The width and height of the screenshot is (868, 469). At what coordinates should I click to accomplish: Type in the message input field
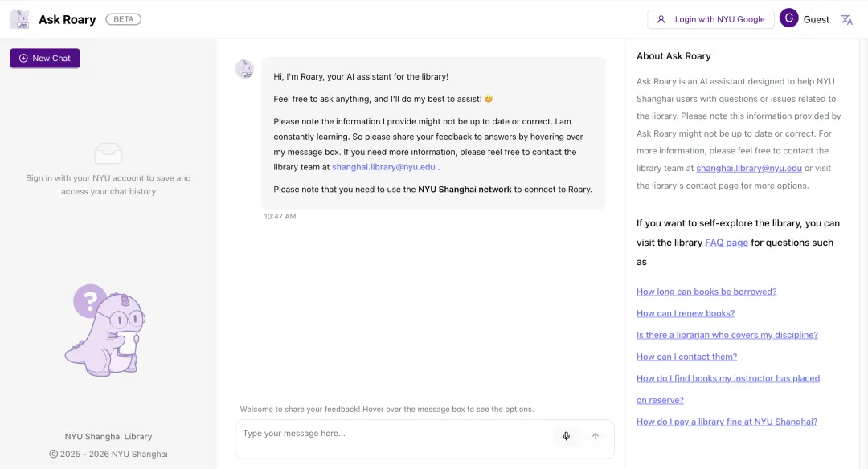pyautogui.click(x=394, y=434)
